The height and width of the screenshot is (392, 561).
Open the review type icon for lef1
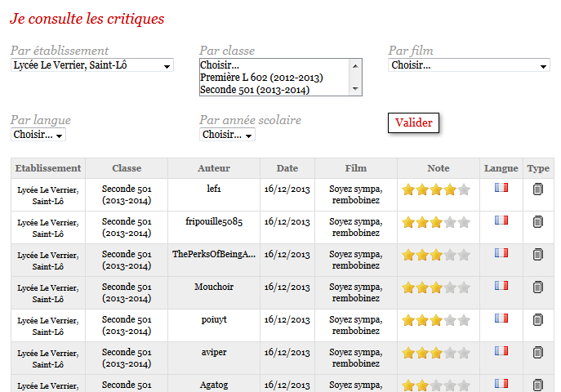(538, 189)
